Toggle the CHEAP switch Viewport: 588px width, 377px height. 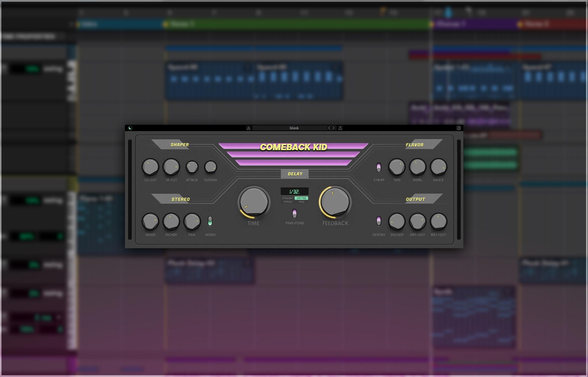(x=379, y=168)
